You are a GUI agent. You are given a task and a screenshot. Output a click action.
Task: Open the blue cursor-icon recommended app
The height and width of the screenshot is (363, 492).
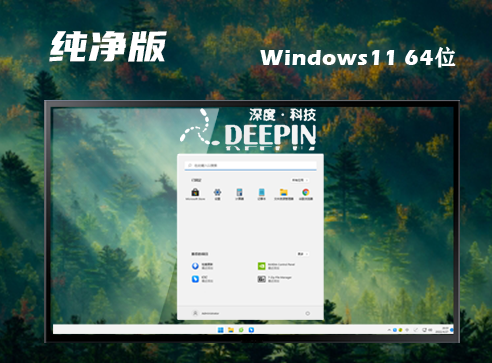click(x=202, y=279)
